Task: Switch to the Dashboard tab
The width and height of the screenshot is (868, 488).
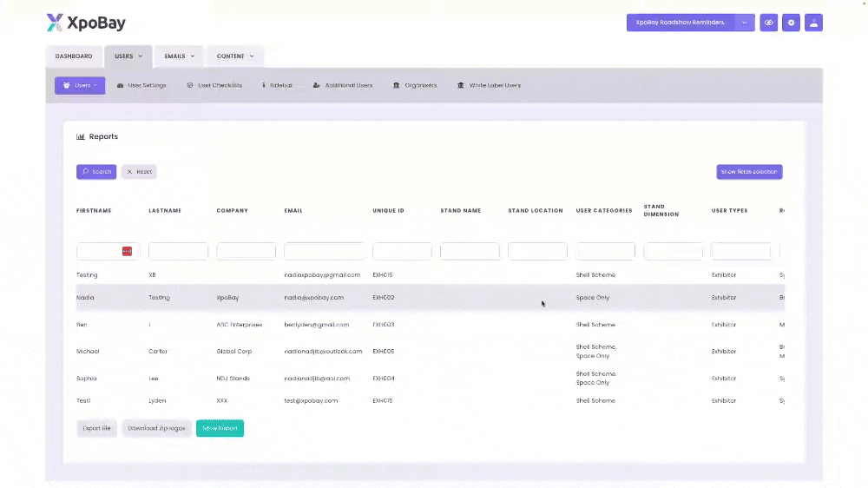Action: [x=74, y=56]
